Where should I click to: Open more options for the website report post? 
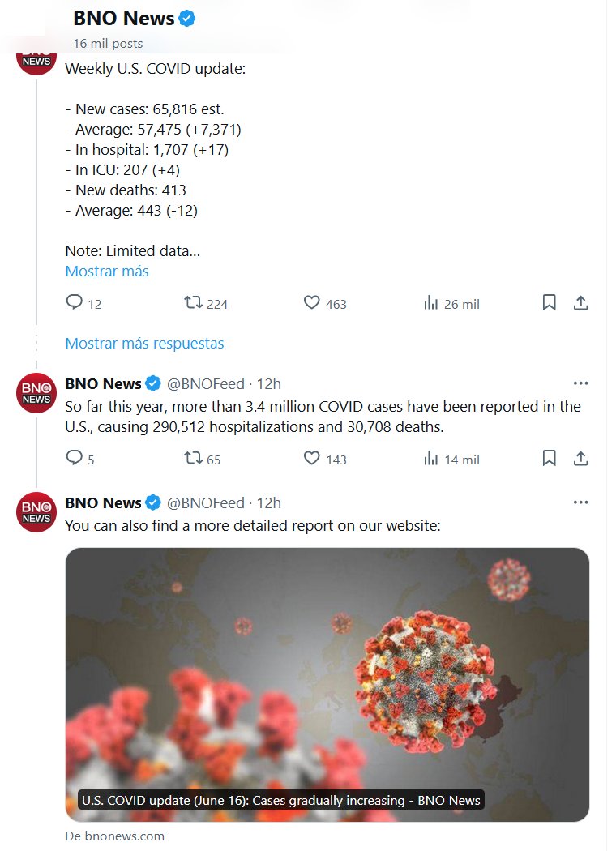pyautogui.click(x=580, y=502)
